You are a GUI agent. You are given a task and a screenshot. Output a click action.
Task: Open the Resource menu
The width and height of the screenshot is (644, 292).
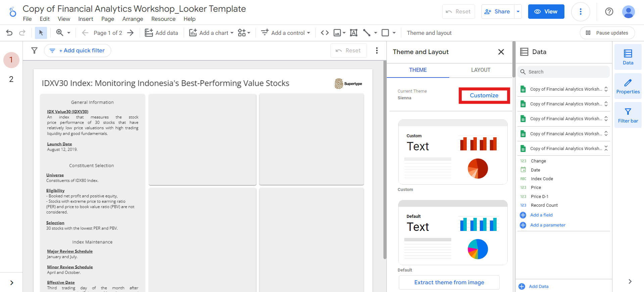(163, 19)
